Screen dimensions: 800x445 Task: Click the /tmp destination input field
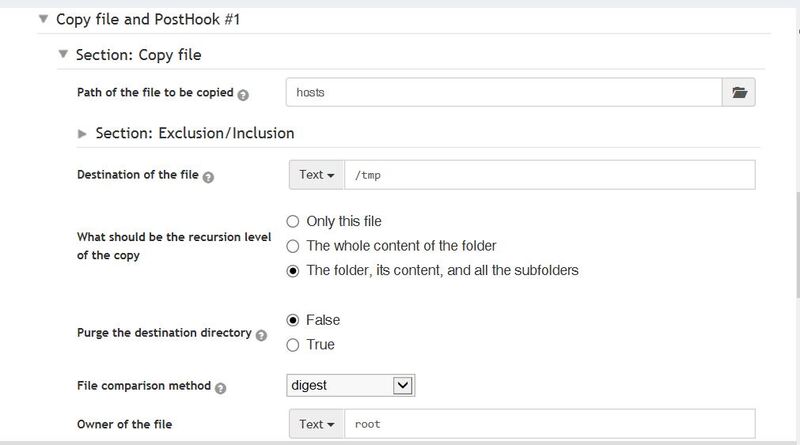click(x=550, y=175)
